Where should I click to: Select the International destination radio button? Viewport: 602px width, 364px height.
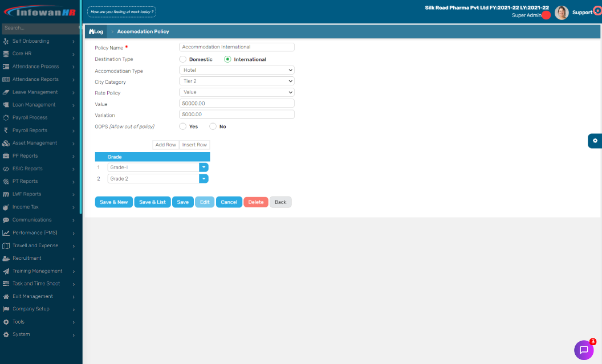[x=227, y=59]
